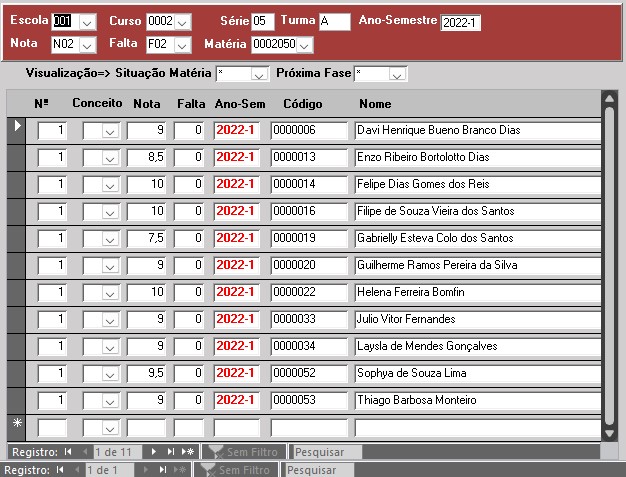Viewport: 626px width, 477px height.
Task: Select the new record row selector asterisk
Action: pos(16,428)
